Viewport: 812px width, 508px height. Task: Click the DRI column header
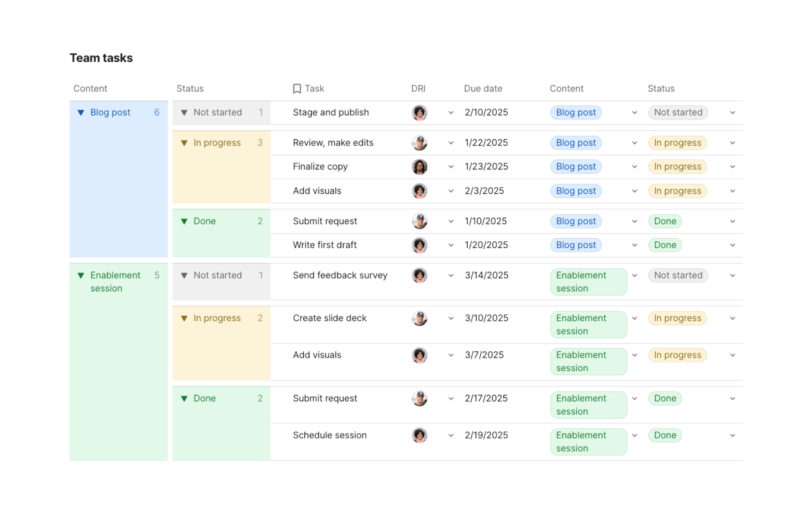418,89
